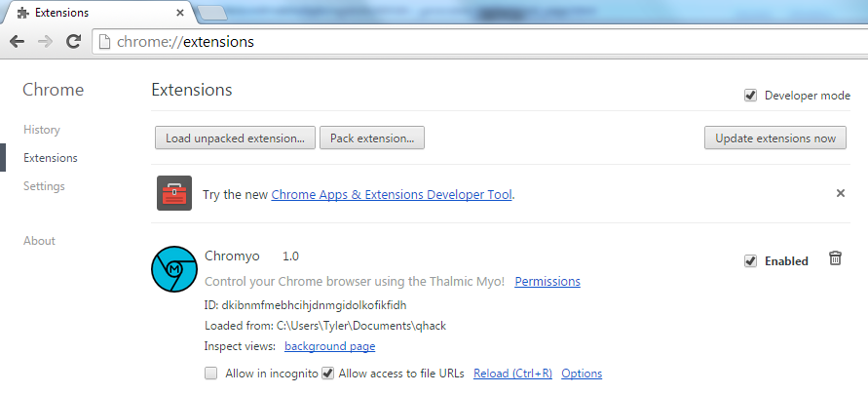Viewport: 868px width, 394px height.
Task: Click the Chrome sidebar heading
Action: 54,90
